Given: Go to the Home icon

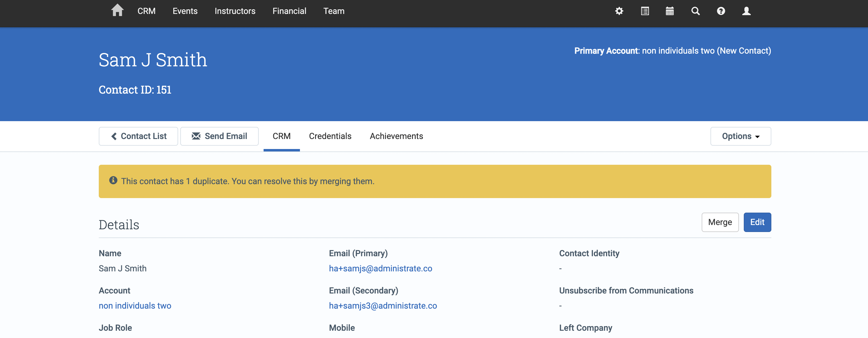Looking at the screenshot, I should [117, 10].
